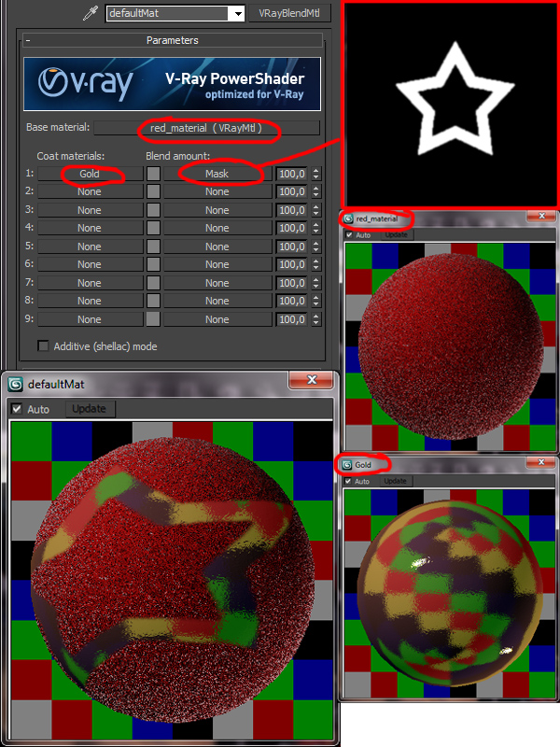Close the Gold preview window
Image resolution: width=560 pixels, height=747 pixels.
click(539, 463)
